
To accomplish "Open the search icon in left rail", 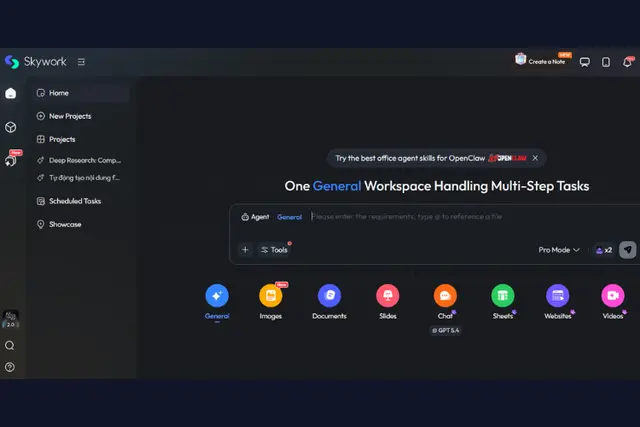I will pyautogui.click(x=10, y=346).
